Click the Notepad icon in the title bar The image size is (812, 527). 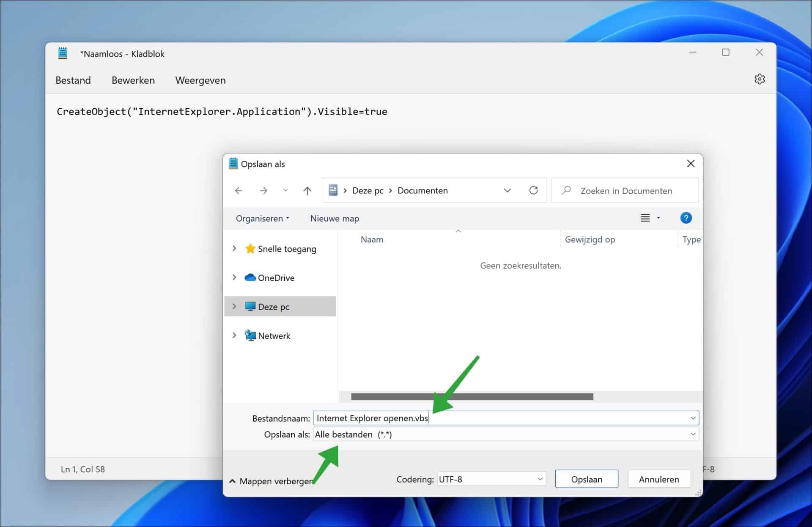[63, 53]
